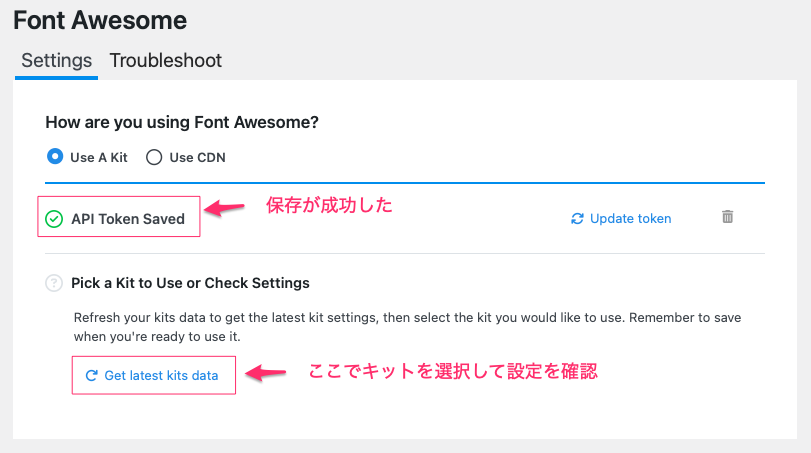The image size is (811, 453).
Task: Click the trash icon to delete token
Action: [x=728, y=217]
